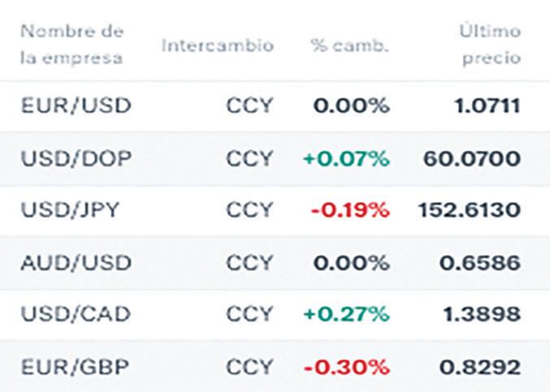Open the EUR/GBP currency pair
Screen dimensions: 550x392
(x=75, y=367)
